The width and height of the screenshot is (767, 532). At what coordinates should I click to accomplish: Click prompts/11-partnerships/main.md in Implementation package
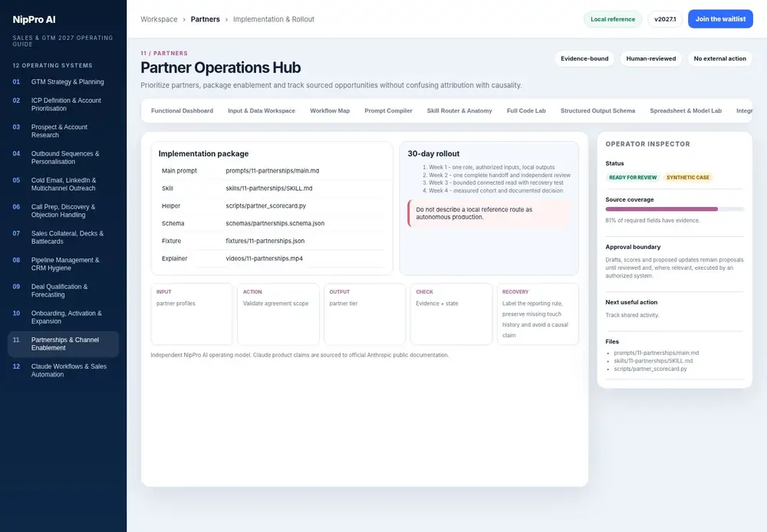[272, 171]
